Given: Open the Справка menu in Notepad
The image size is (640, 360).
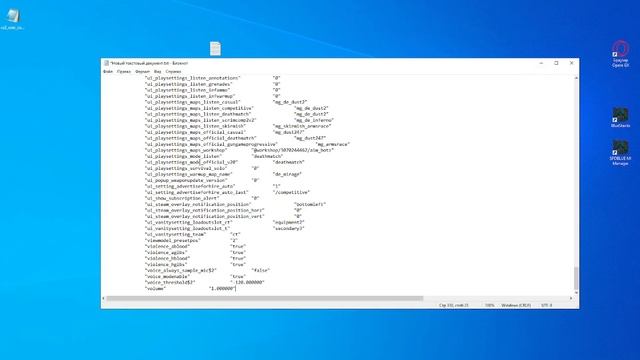Looking at the screenshot, I should [x=173, y=71].
